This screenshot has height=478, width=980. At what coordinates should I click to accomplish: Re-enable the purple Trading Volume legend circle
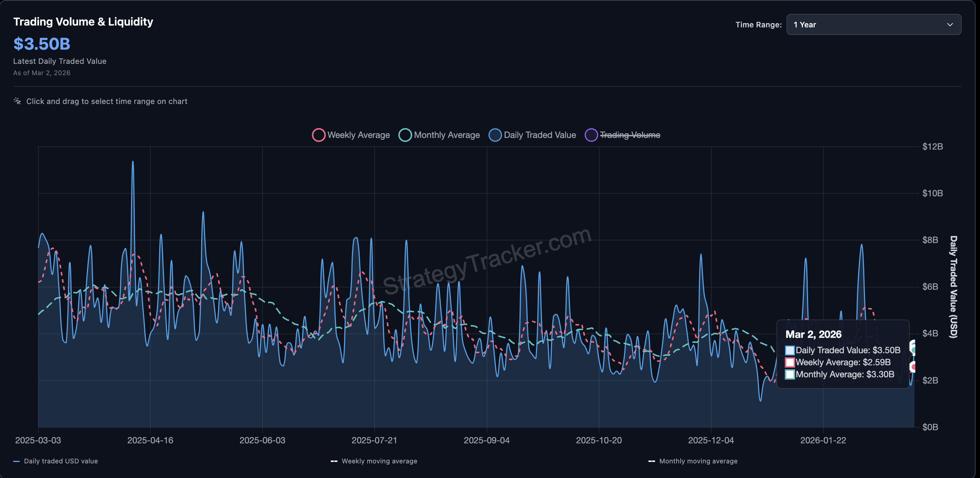(591, 135)
